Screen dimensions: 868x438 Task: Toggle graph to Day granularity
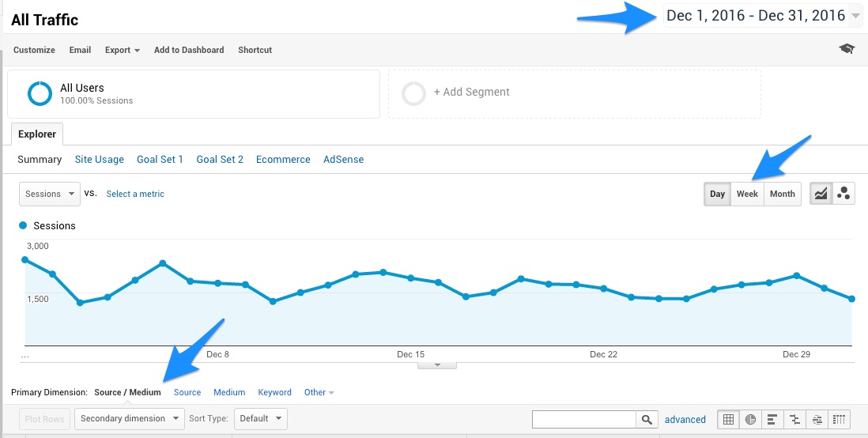click(718, 194)
